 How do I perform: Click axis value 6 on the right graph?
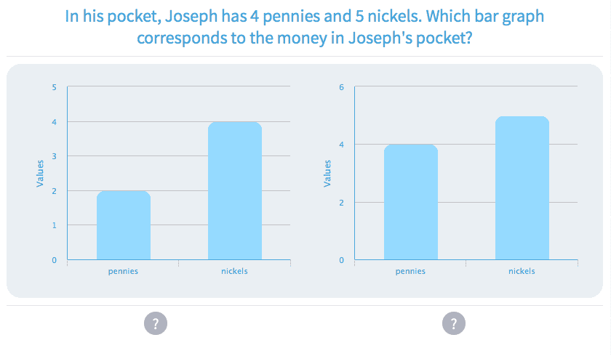point(341,87)
